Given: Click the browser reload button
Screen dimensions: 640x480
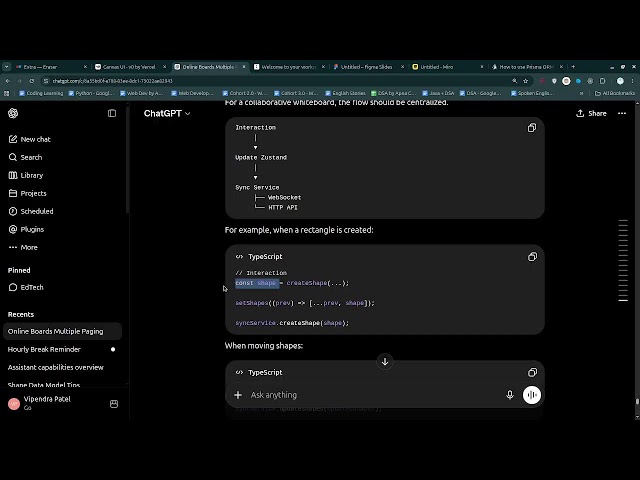Looking at the screenshot, I should (31, 81).
